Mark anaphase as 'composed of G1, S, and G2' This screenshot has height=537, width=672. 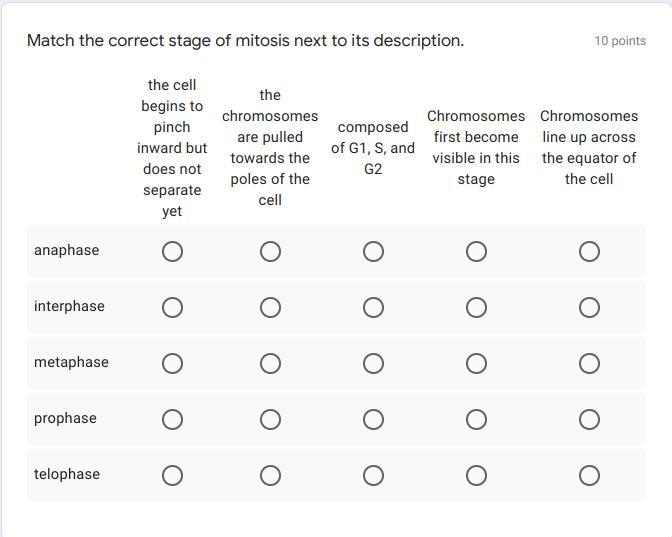coord(373,251)
